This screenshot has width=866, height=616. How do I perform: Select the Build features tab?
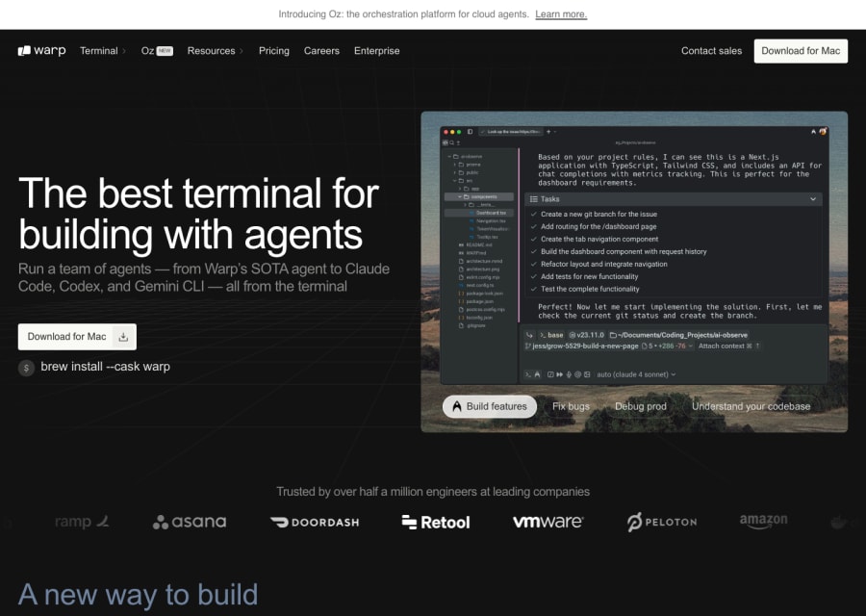coord(490,406)
